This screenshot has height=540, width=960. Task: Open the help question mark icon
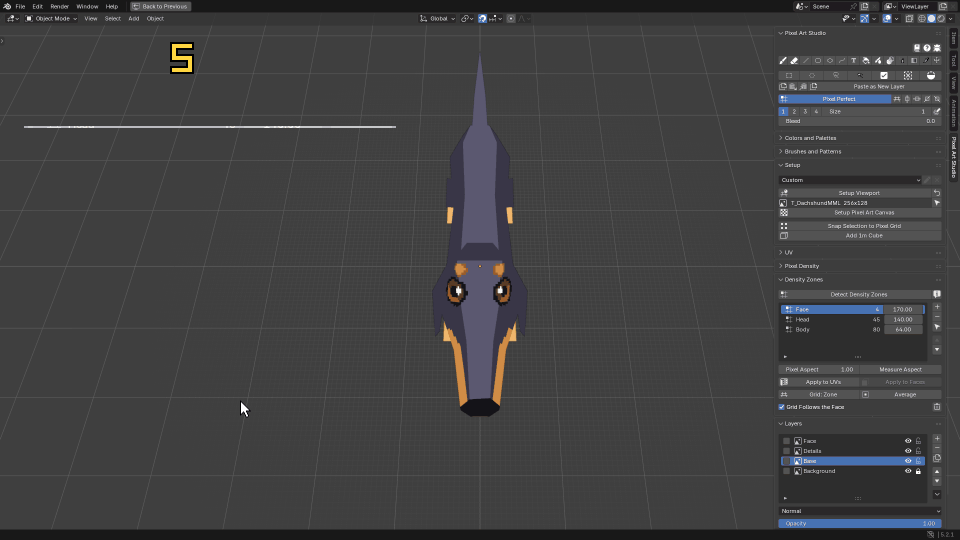coord(927,48)
